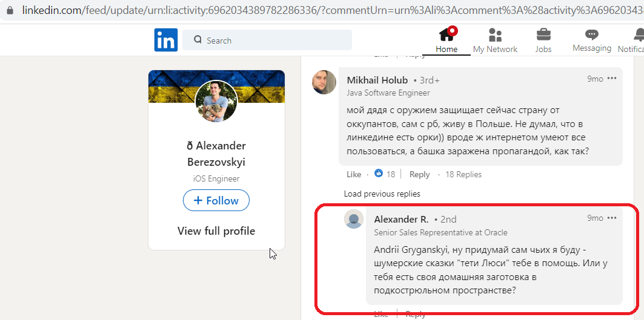Open the Messaging chat icon

tap(592, 34)
